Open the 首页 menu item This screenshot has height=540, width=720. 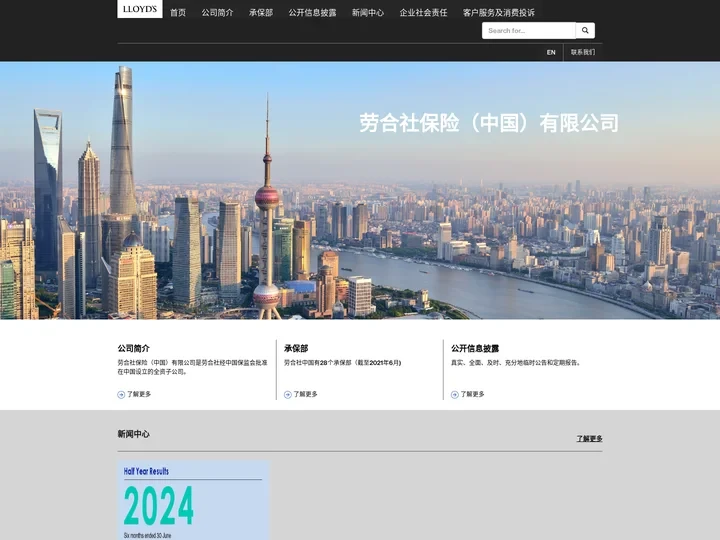point(178,13)
